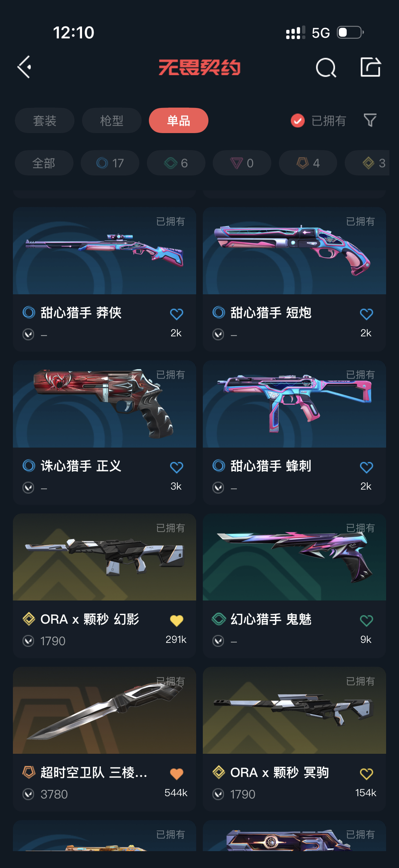Filter by green tier chip 6
The width and height of the screenshot is (399, 868).
pos(176,163)
